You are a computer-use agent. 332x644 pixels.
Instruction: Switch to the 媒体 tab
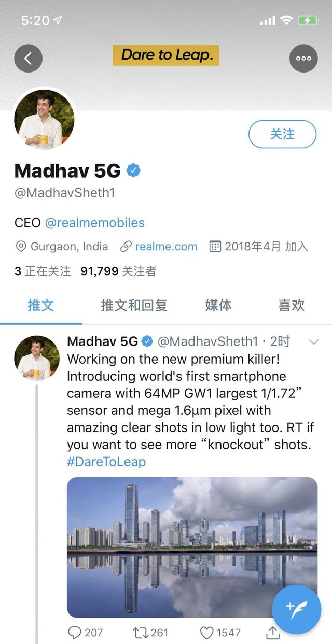click(x=218, y=305)
